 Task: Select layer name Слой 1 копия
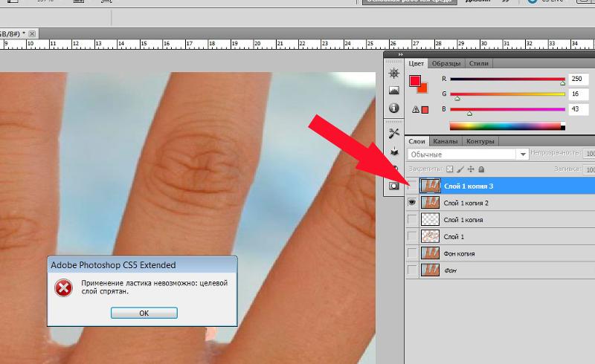(x=463, y=220)
